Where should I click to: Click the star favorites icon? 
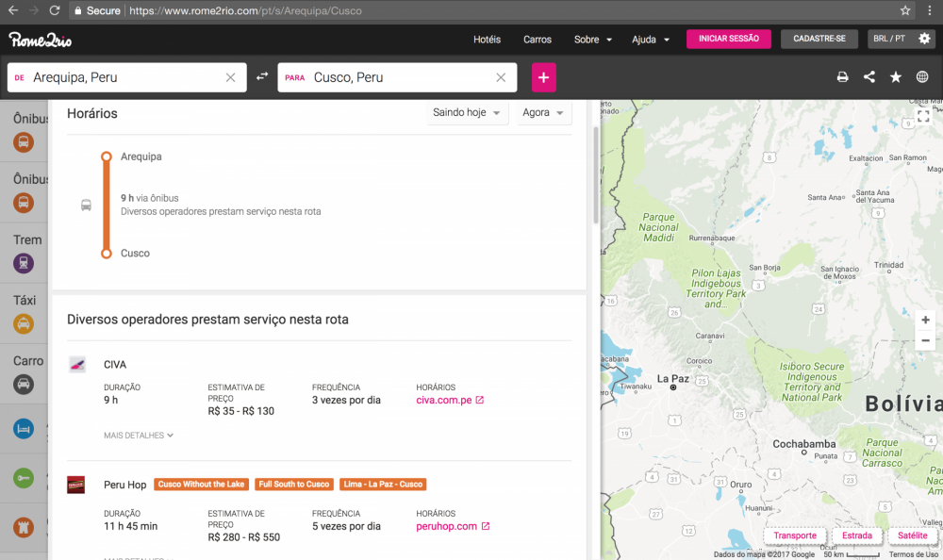(x=896, y=77)
